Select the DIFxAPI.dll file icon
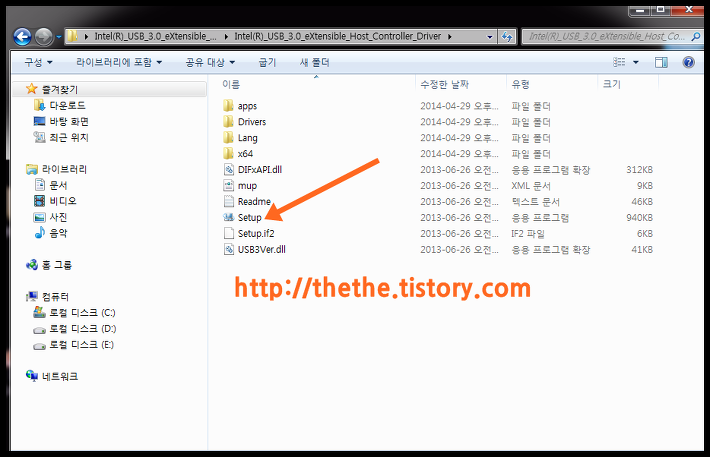This screenshot has height=457, width=710. click(228, 169)
